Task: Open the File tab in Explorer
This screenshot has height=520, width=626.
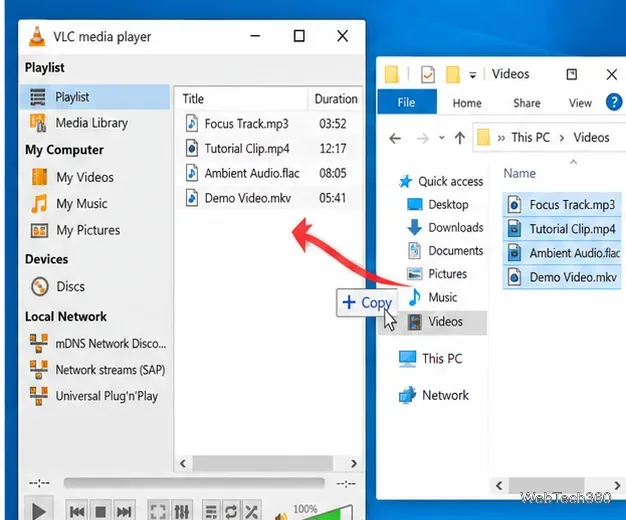Action: [x=406, y=103]
